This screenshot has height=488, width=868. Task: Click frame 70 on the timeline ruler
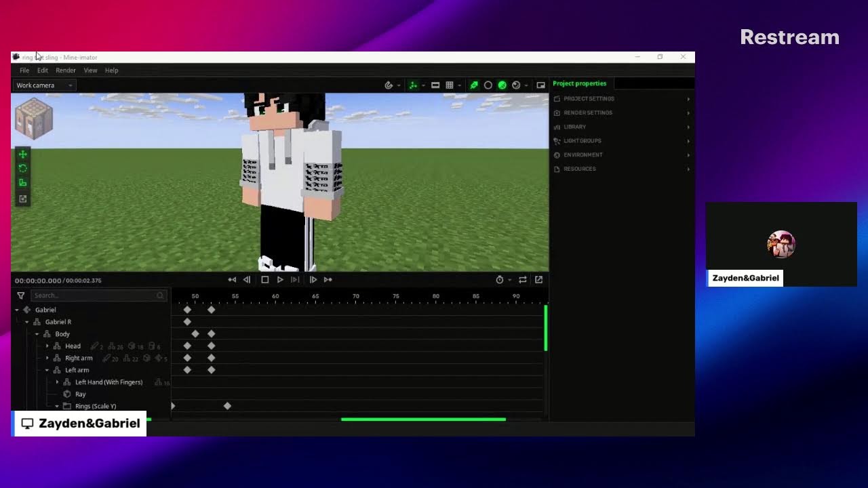[x=355, y=296]
